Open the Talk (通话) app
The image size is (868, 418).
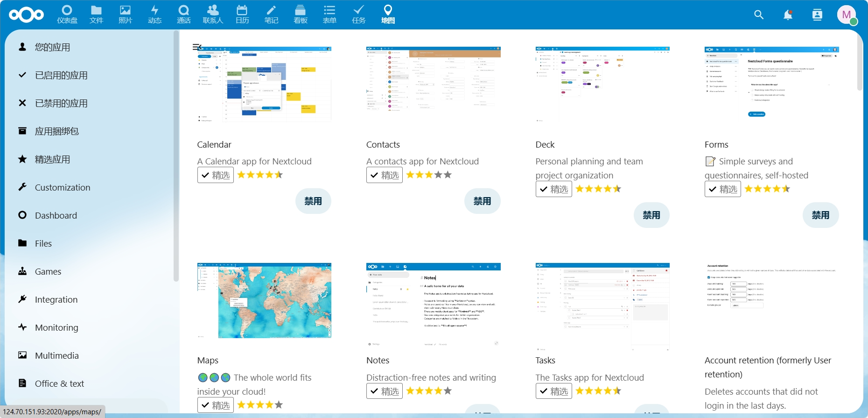point(184,14)
